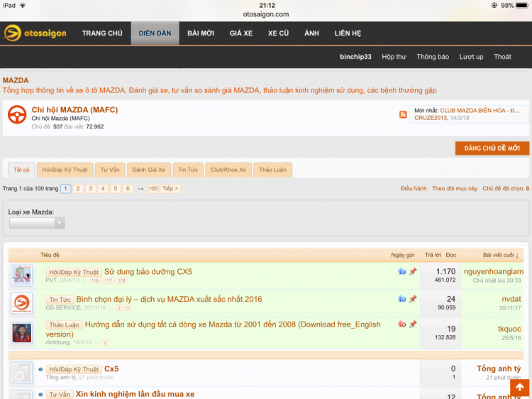This screenshot has height=399, width=532.
Task: Open the Loại xe Mazda dropdown
Action: (x=37, y=223)
